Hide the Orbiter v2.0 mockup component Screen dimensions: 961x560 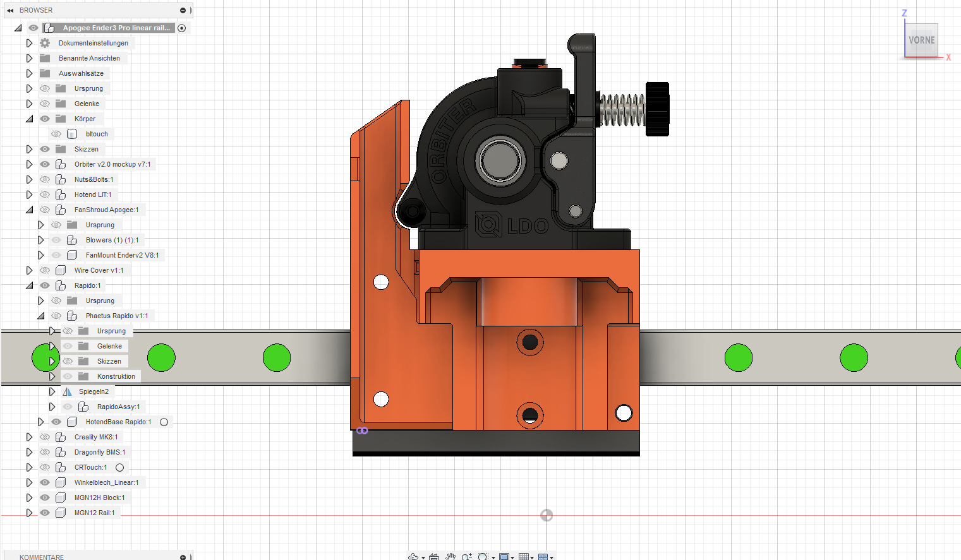pos(45,164)
